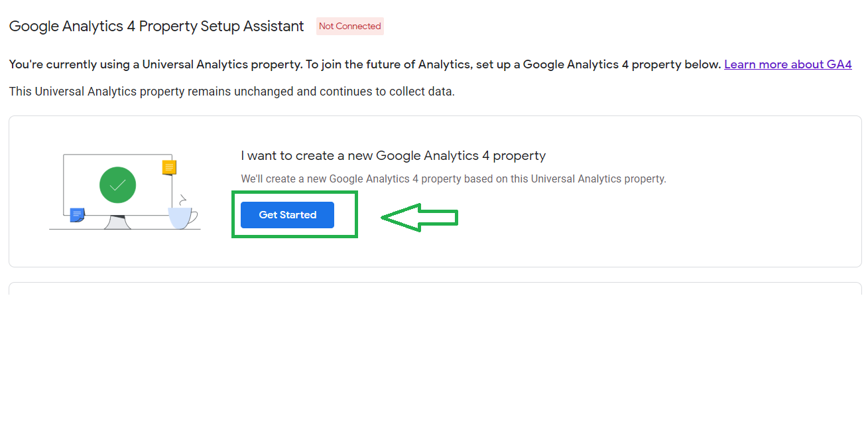Click the Not Connected status badge
The width and height of the screenshot is (868, 430).
[x=349, y=27]
